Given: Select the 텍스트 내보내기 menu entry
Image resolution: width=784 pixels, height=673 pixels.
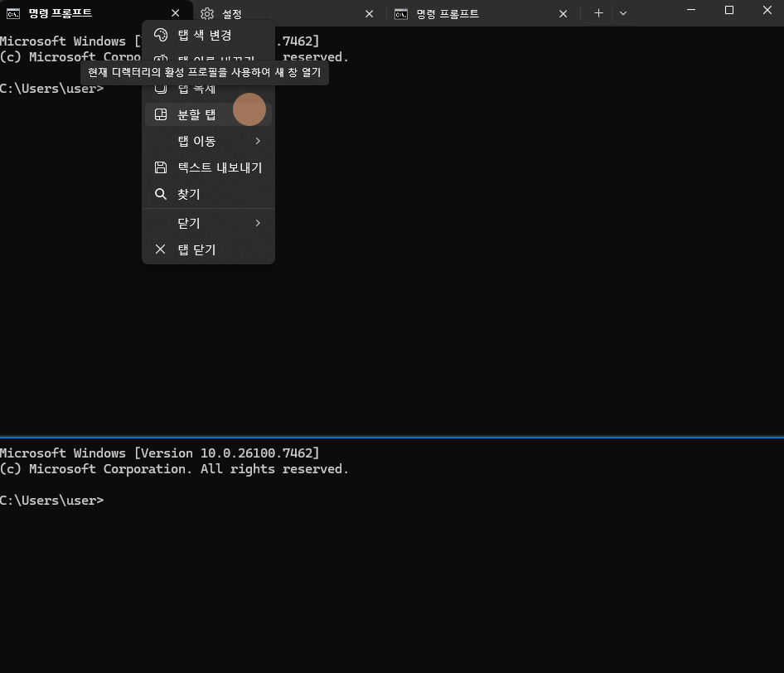Looking at the screenshot, I should [219, 167].
